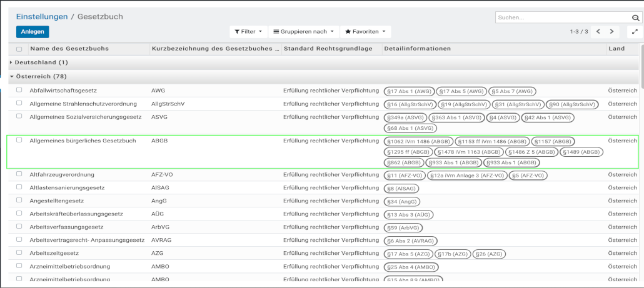644x288 pixels.
Task: Click the search magnifier icon
Action: [636, 17]
